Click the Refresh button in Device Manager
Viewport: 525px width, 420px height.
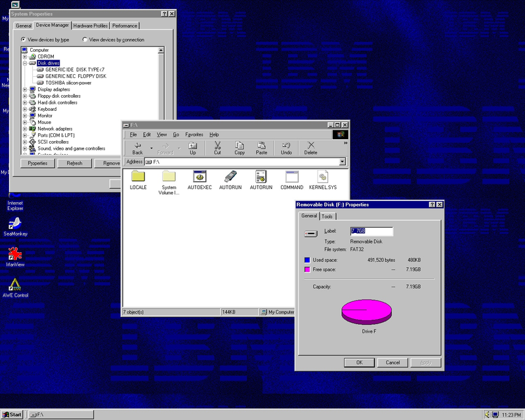74,163
